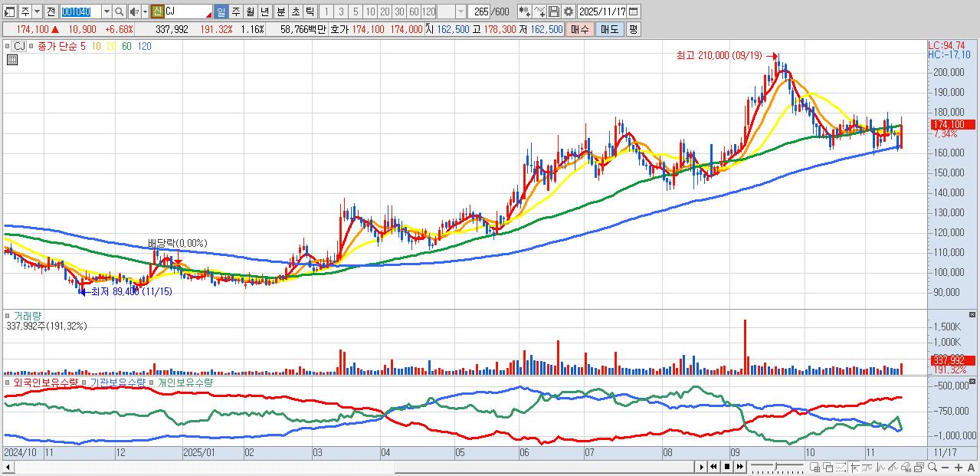The height and width of the screenshot is (476, 980).
Task: Click the line chart tool icon
Action: coord(539,11)
